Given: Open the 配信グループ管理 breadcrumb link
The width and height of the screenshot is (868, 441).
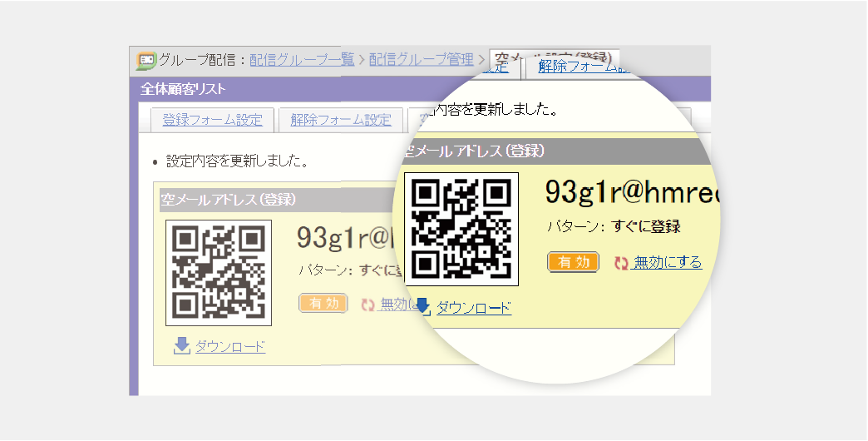Looking at the screenshot, I should click(x=422, y=60).
